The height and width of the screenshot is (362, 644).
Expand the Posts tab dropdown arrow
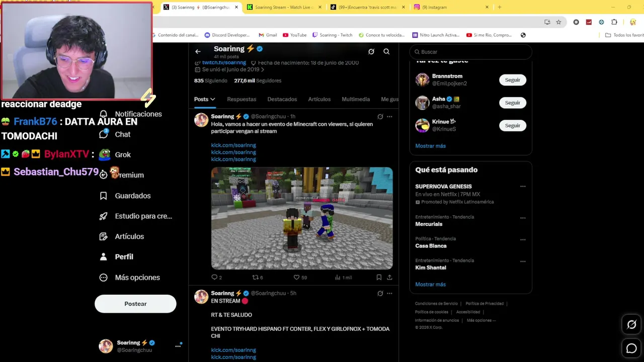tap(213, 100)
